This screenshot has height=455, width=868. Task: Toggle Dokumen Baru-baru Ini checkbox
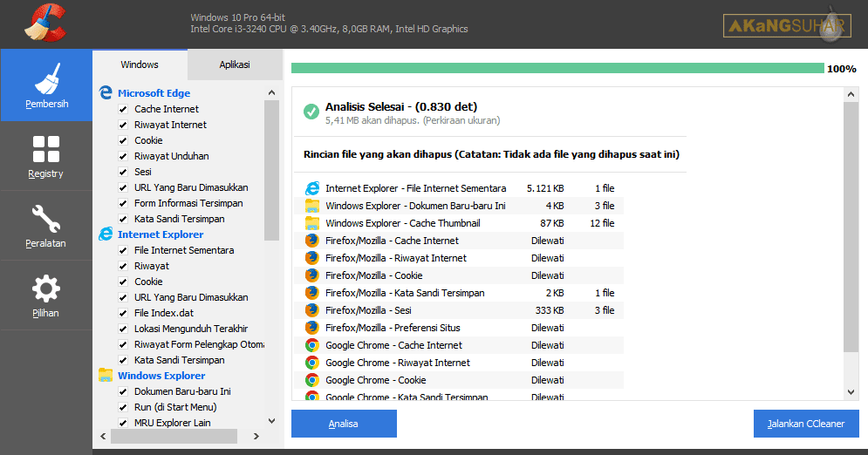tap(123, 391)
